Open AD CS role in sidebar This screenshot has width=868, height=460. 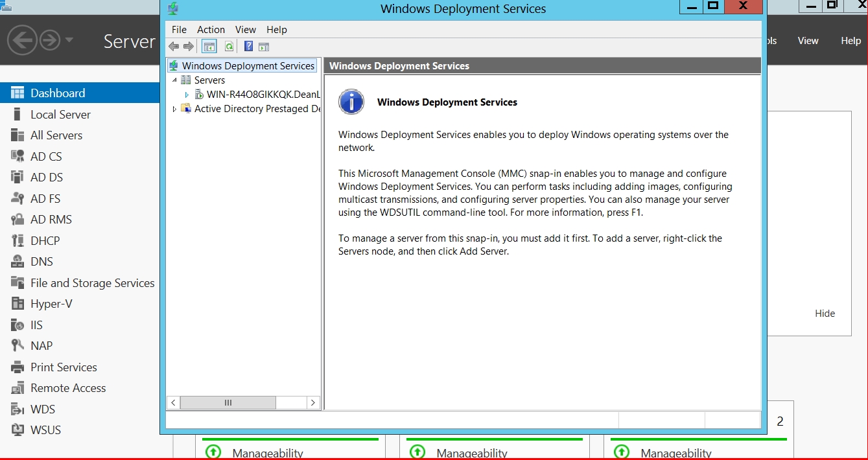[80, 157]
